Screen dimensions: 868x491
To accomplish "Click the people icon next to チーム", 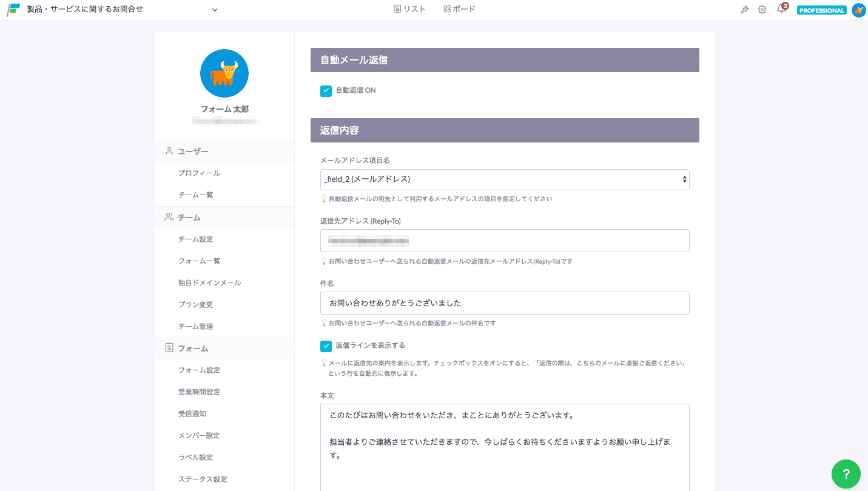I will coord(169,216).
